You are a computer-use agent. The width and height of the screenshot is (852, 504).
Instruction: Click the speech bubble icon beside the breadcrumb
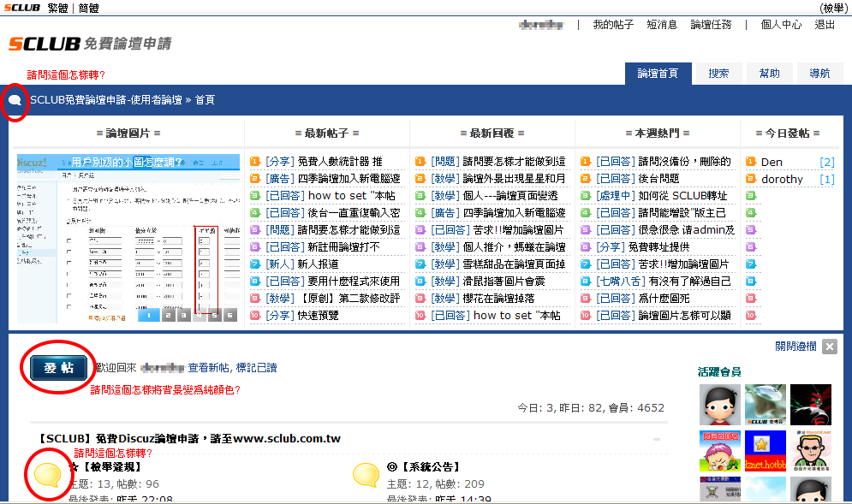[x=15, y=100]
